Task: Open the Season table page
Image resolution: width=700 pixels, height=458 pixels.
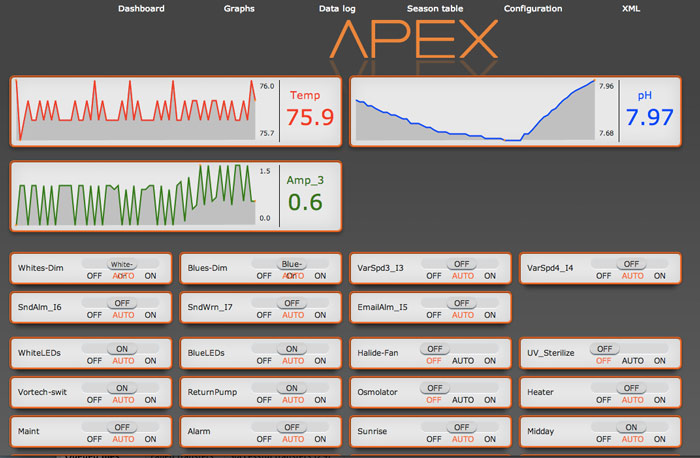Action: point(435,8)
